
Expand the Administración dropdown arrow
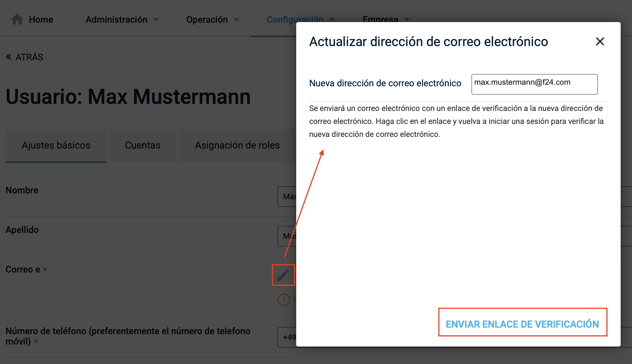156,20
